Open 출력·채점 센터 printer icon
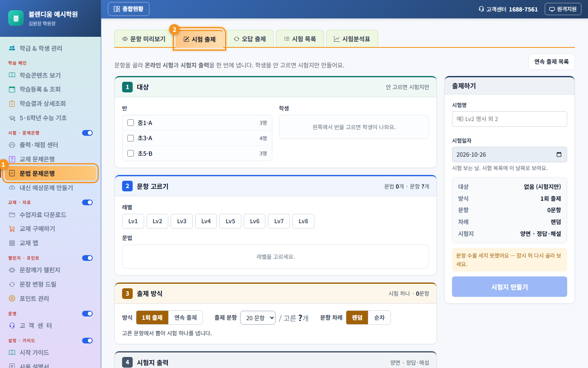This screenshot has width=588, height=368. (12, 145)
